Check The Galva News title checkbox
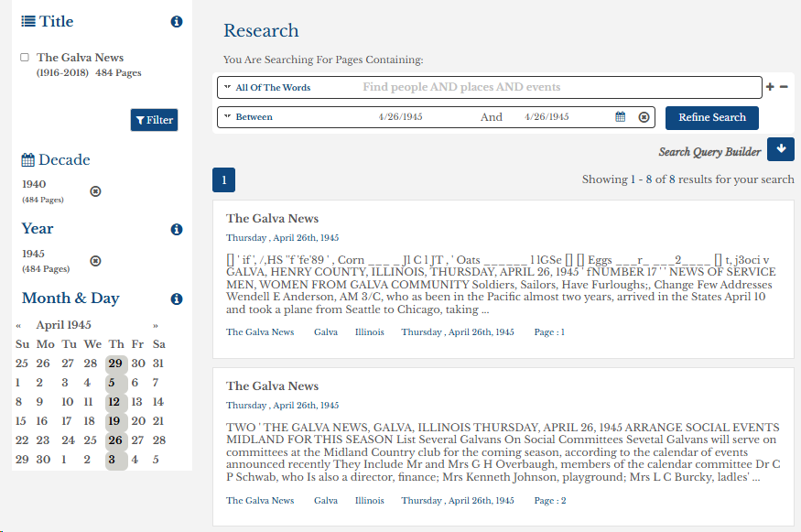801x532 pixels. [25, 58]
